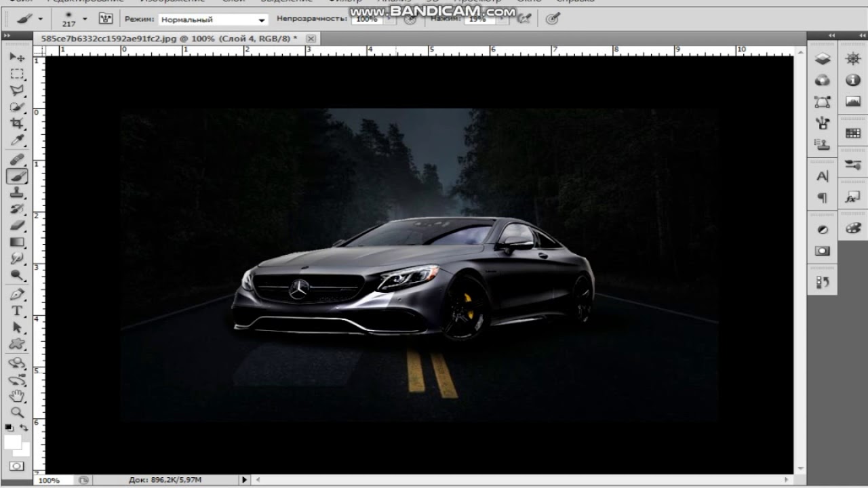The height and width of the screenshot is (488, 868).
Task: Select the 3D Camera Orbit tool
Action: point(17,380)
